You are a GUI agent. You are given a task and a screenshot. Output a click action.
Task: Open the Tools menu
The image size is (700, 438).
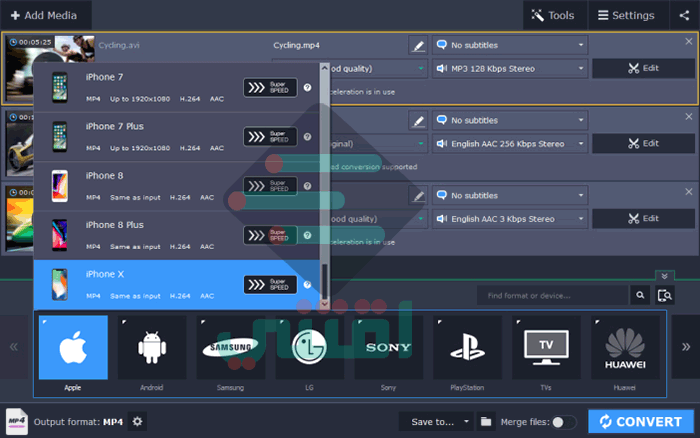click(x=554, y=15)
